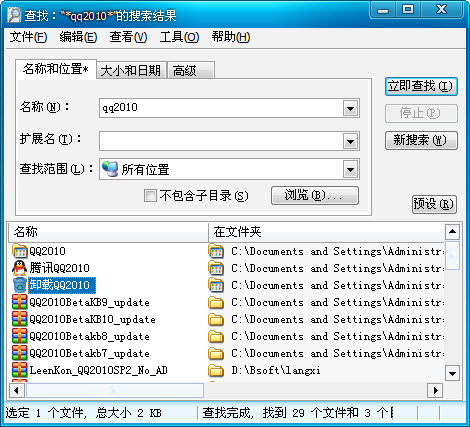Viewport: 470px width, 427px height.
Task: Open the 文件(F) menu
Action: [28, 37]
